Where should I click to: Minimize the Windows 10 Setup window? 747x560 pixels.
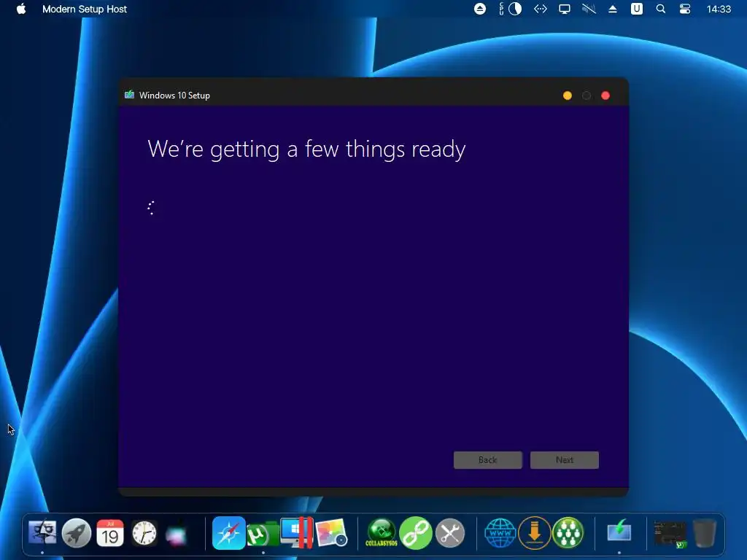(x=567, y=96)
